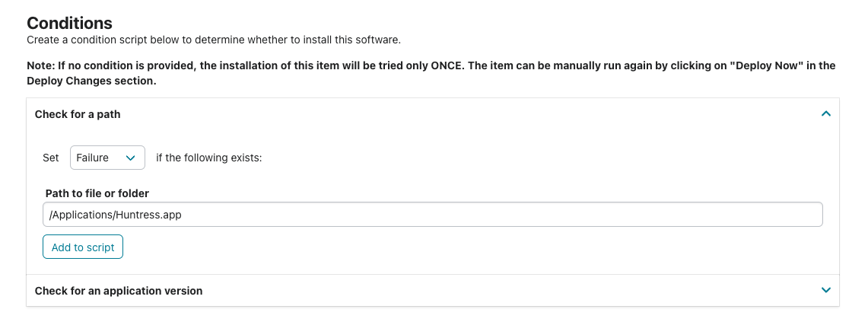Open the Set Failure dropdown
This screenshot has width=868, height=322.
coord(107,158)
